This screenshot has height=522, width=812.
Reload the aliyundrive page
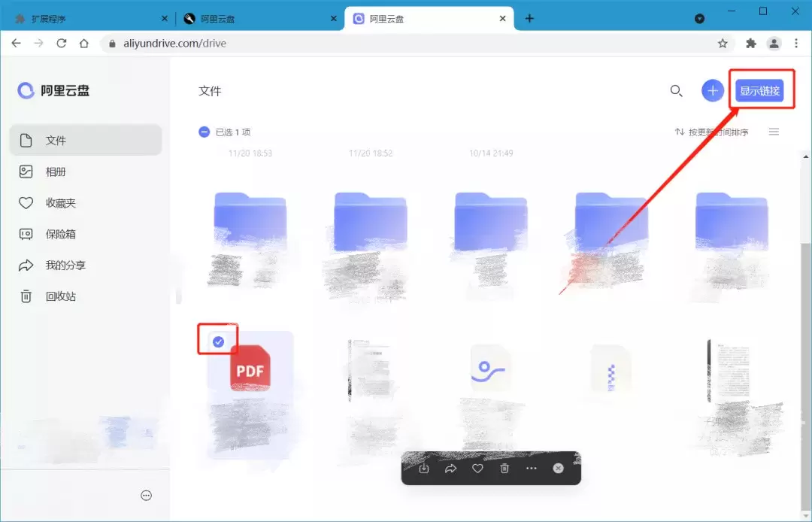click(62, 44)
